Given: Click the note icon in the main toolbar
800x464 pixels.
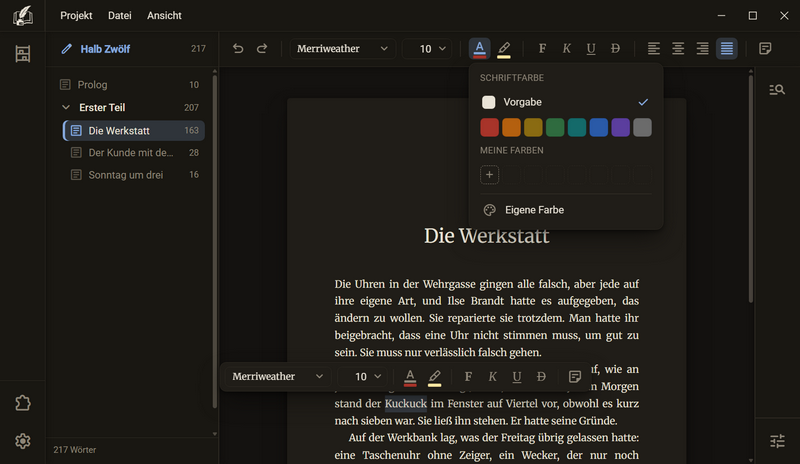Looking at the screenshot, I should [x=765, y=48].
